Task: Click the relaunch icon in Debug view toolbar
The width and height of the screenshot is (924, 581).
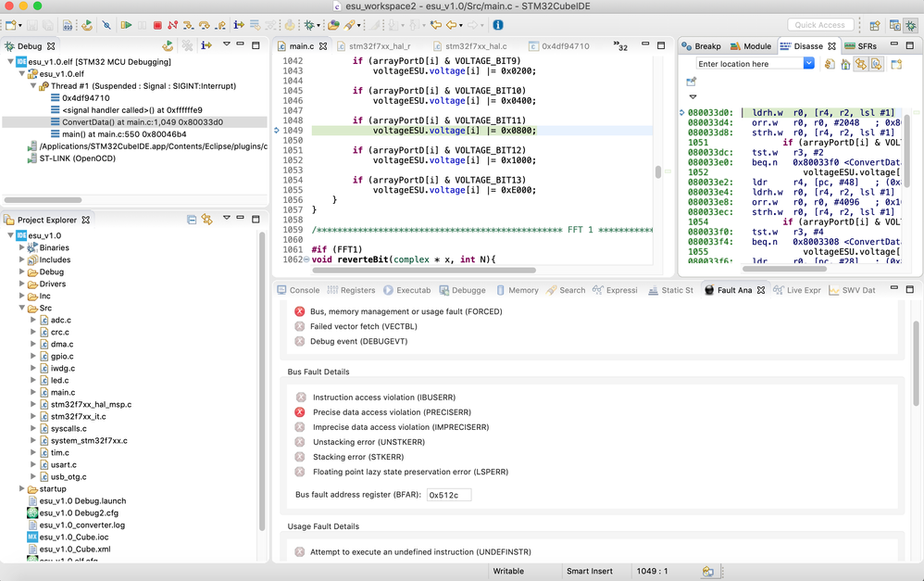Action: coord(168,45)
